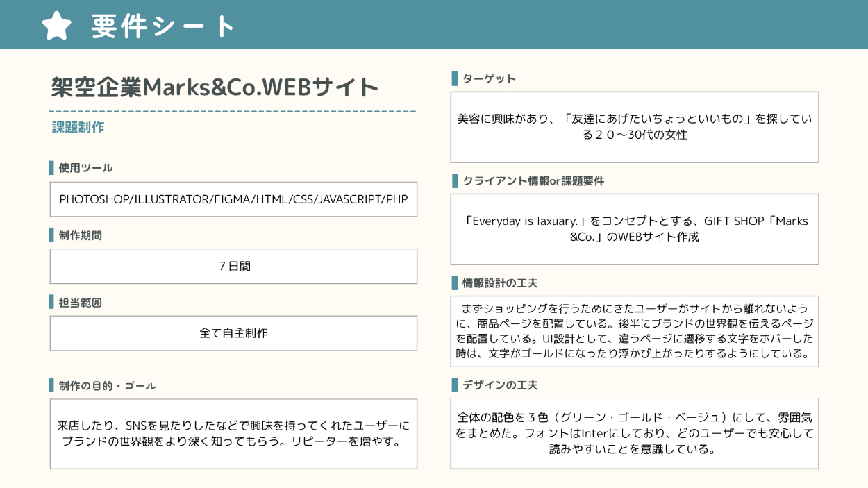868x488 pixels.
Task: Click the white star icon in header
Action: click(x=57, y=25)
